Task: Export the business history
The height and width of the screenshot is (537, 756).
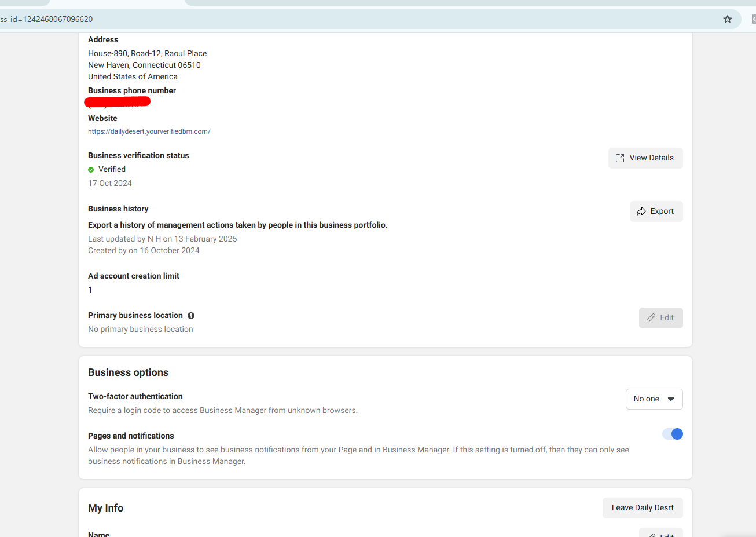Action: [x=656, y=211]
